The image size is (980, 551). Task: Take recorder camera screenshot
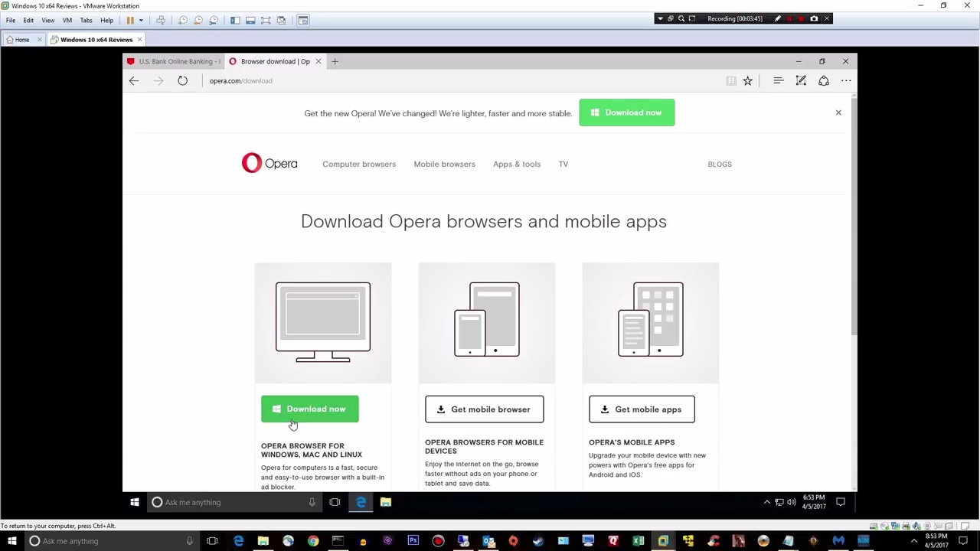click(x=814, y=18)
